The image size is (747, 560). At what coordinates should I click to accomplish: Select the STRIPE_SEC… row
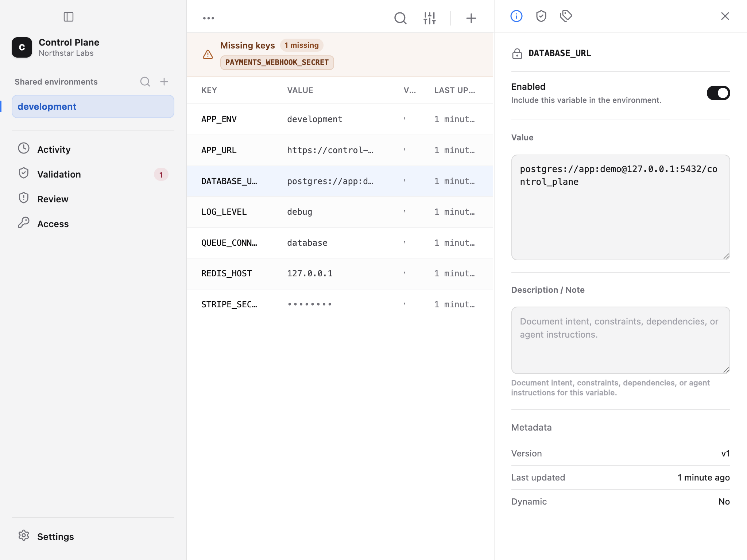340,304
